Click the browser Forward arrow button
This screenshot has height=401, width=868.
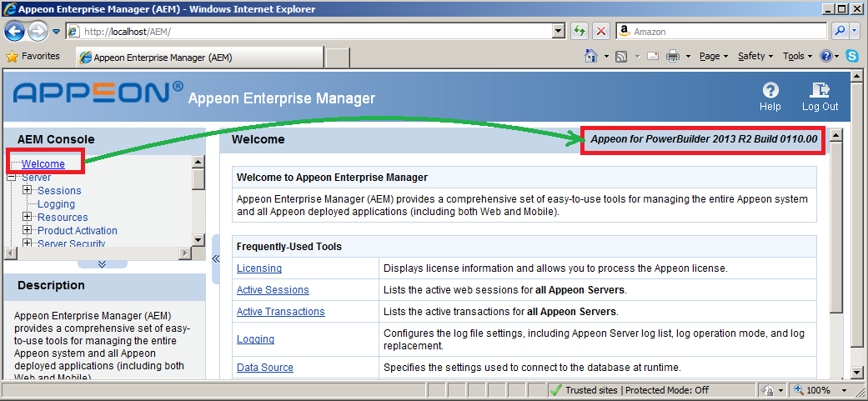[x=38, y=32]
